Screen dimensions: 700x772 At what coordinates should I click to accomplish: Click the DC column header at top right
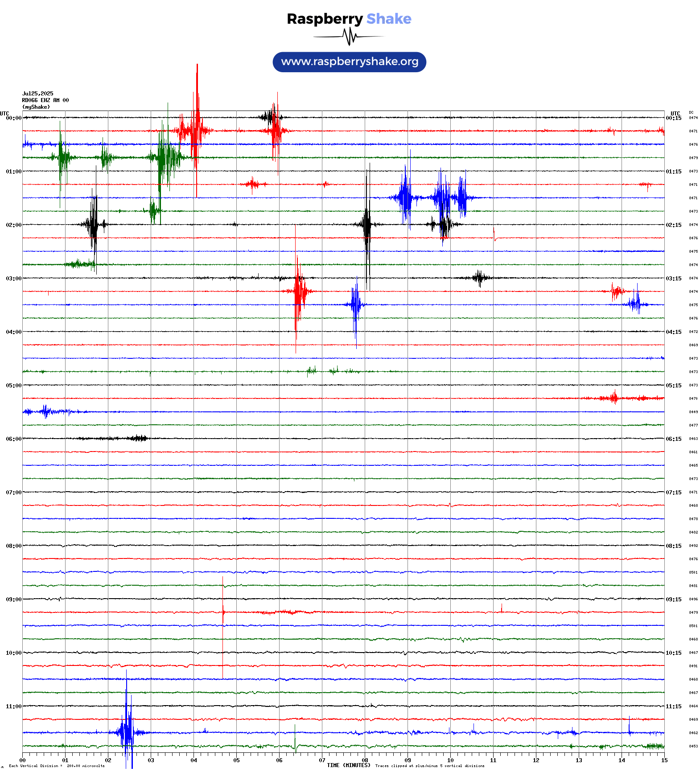(x=691, y=113)
